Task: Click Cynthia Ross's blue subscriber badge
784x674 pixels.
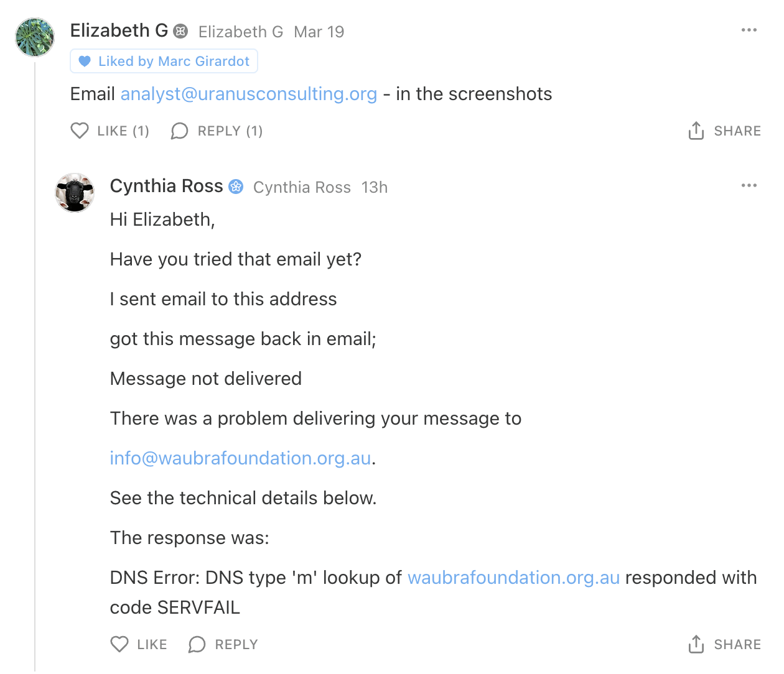Action: [236, 187]
